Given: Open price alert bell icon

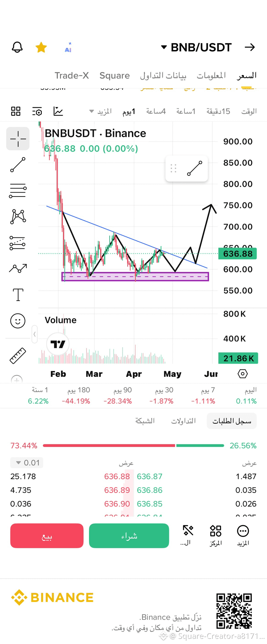Looking at the screenshot, I should coord(17,47).
